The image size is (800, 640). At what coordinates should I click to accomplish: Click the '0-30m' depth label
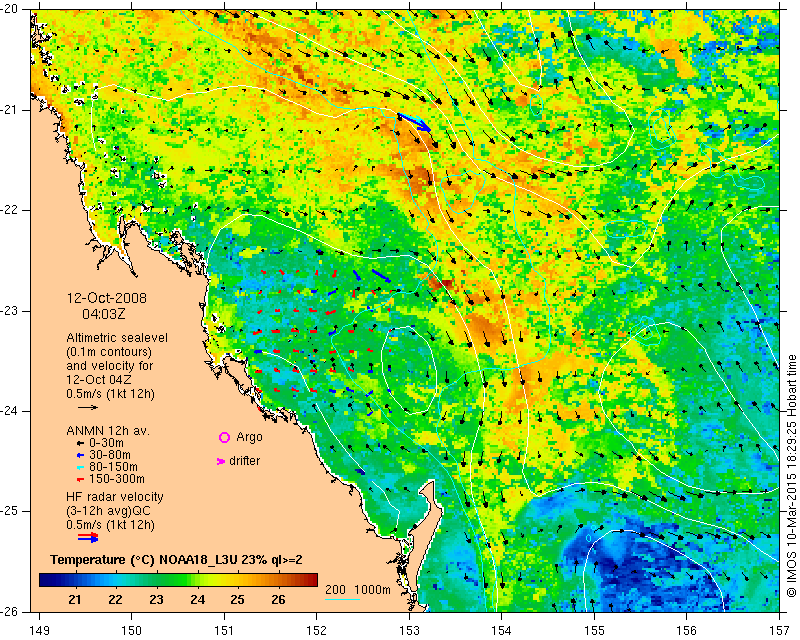[x=106, y=443]
